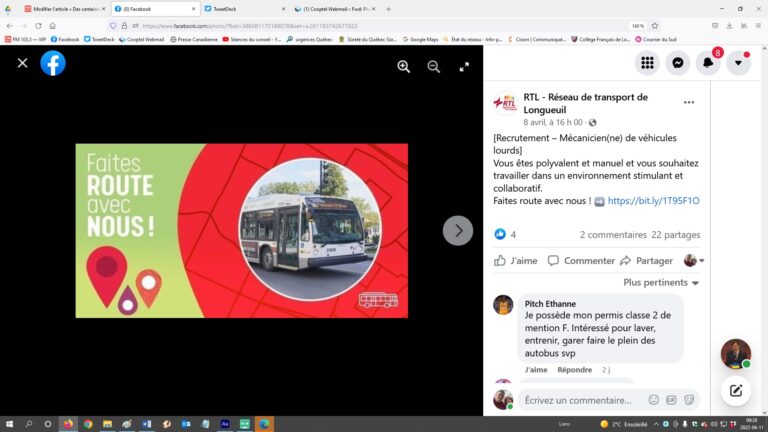Expand the account dropdown arrow
Viewport: 768px width, 432px height.
point(738,62)
